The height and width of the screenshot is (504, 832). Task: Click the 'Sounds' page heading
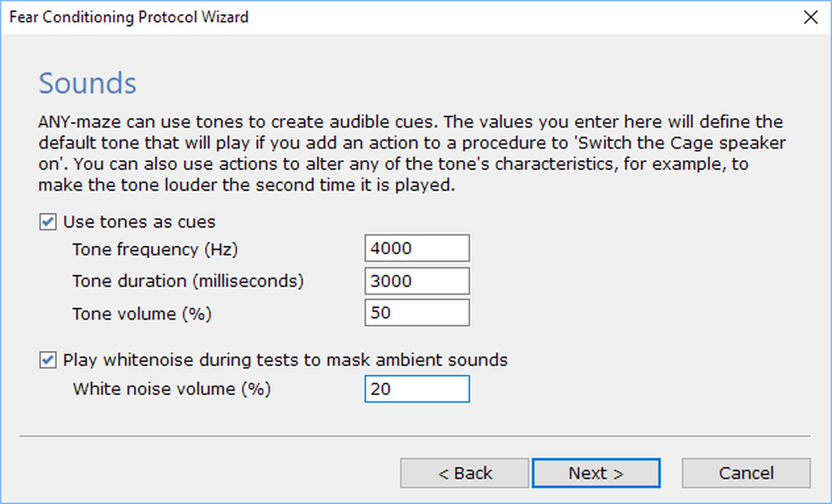click(88, 84)
